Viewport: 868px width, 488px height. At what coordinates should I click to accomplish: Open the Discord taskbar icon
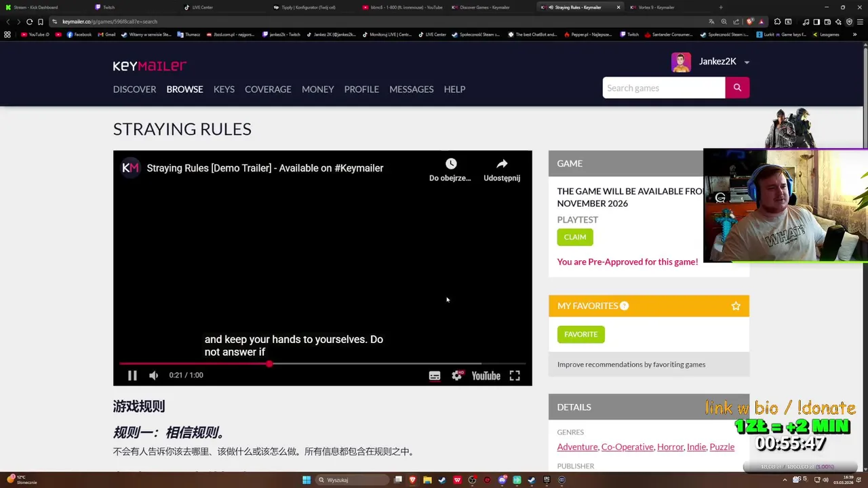[x=502, y=480]
